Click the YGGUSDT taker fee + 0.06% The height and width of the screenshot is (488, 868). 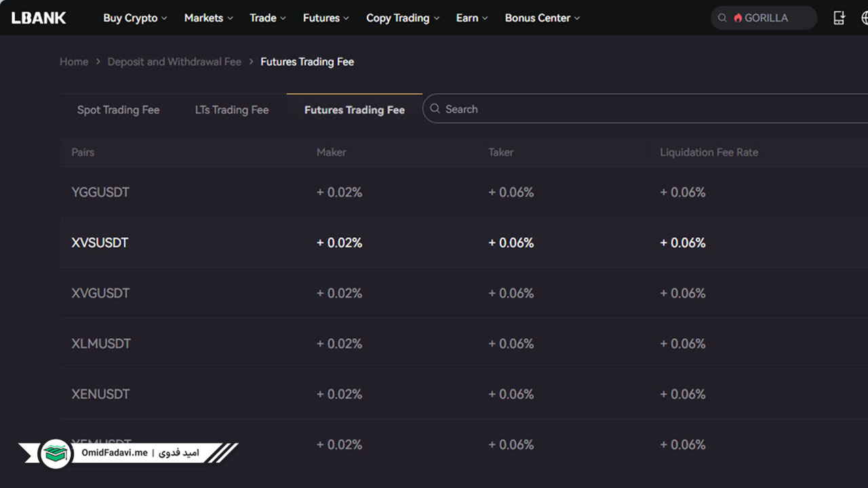(x=511, y=192)
